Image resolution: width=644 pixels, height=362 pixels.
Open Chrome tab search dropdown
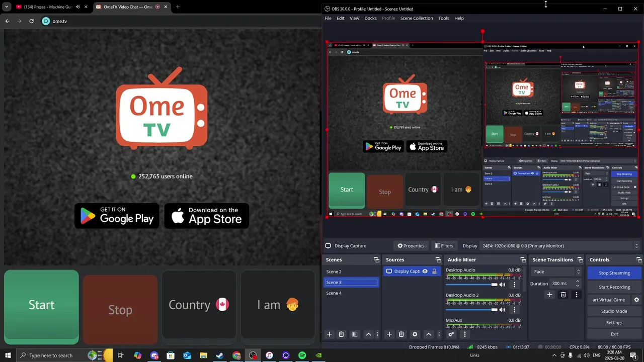(x=7, y=7)
